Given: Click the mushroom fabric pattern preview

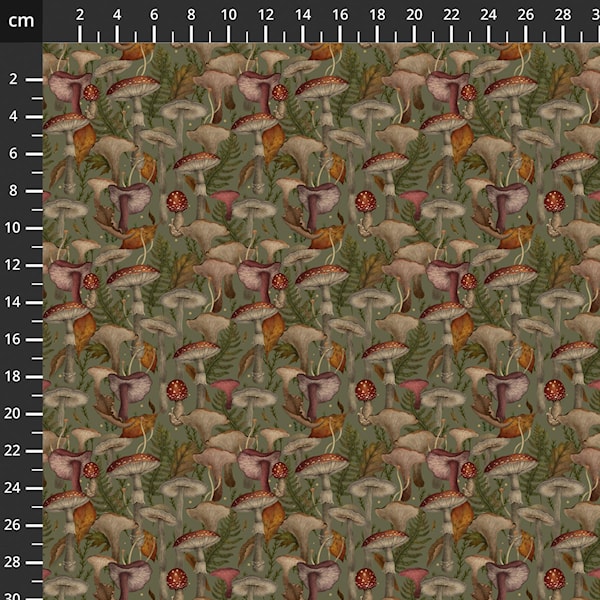Looking at the screenshot, I should click(320, 320).
